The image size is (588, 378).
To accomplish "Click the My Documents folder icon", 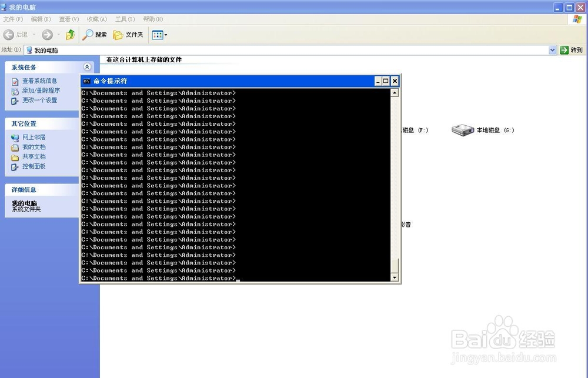I will [15, 148].
